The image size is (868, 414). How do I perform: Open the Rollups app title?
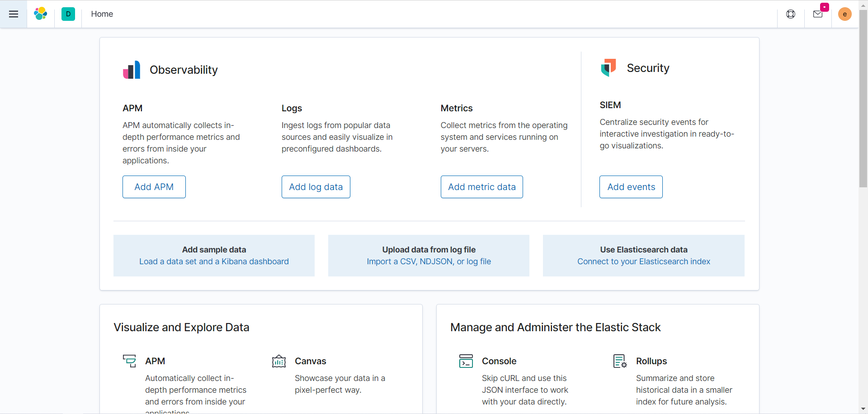(651, 361)
